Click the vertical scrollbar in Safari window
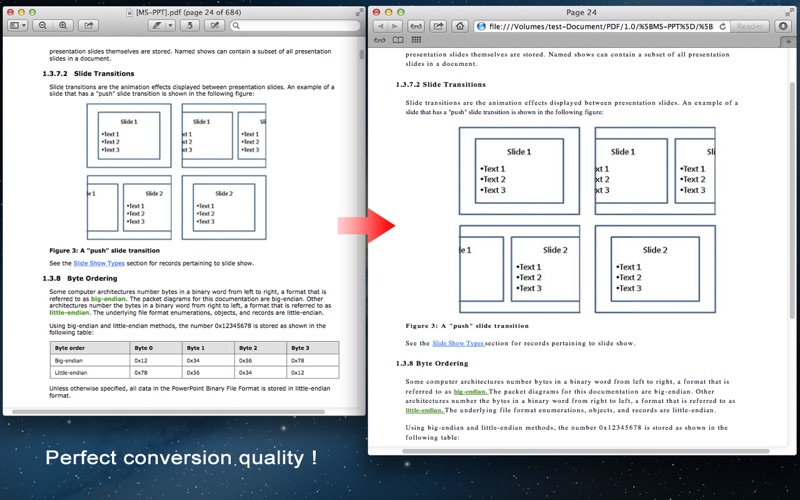800x500 pixels. pyautogui.click(x=792, y=201)
